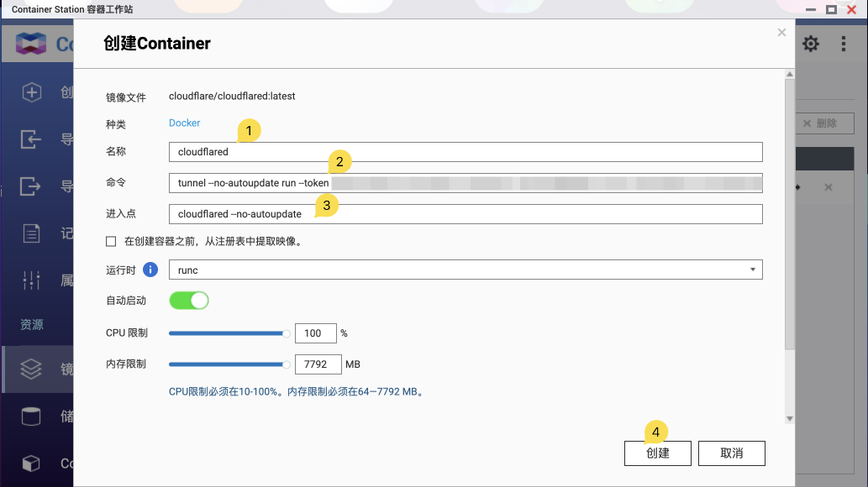Click the entrypoint field
The height and width of the screenshot is (487, 868).
[x=466, y=213]
